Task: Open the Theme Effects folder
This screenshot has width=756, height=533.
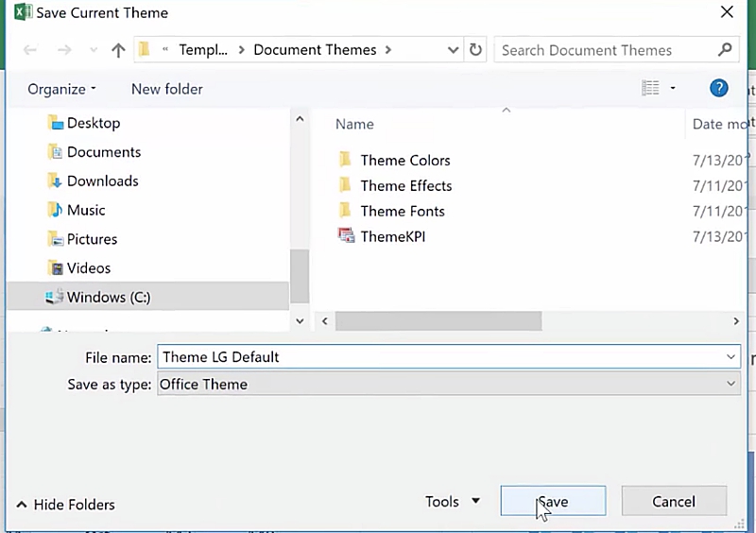Action: point(405,185)
